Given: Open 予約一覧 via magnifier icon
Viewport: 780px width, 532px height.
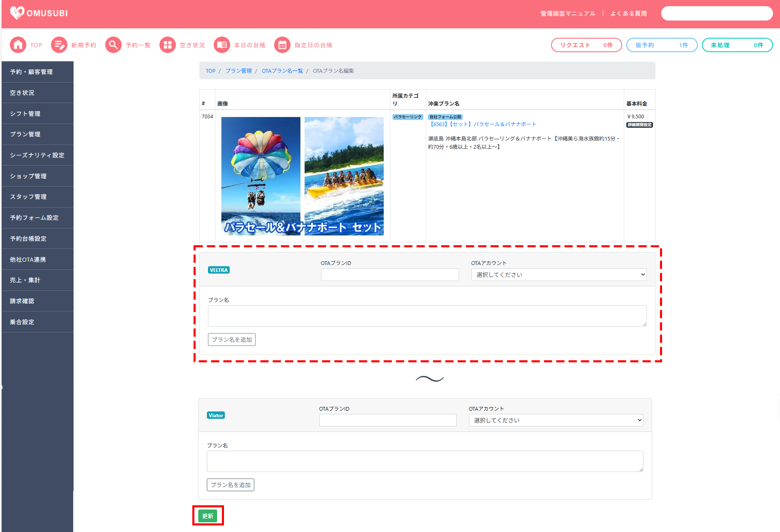Looking at the screenshot, I should (x=113, y=45).
